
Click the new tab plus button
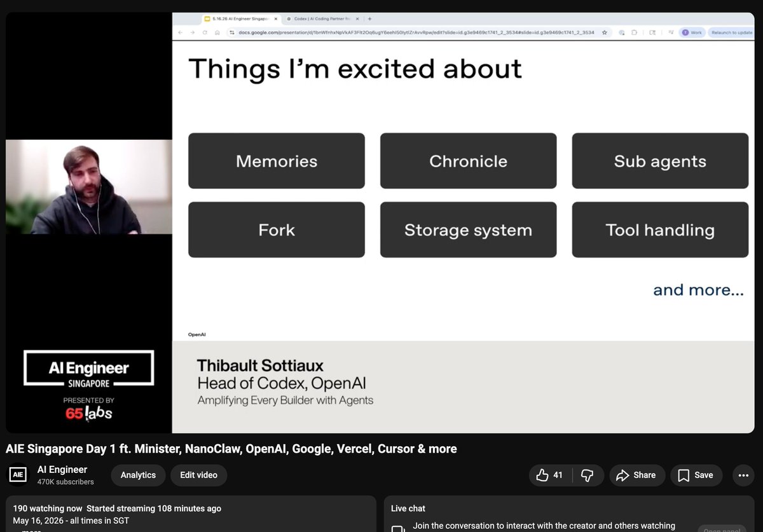click(x=370, y=19)
